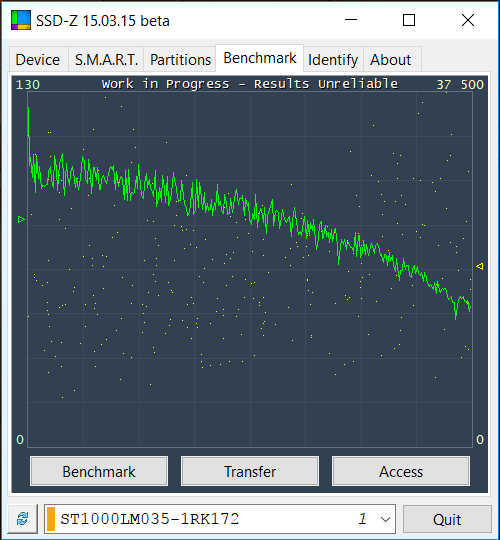This screenshot has width=500, height=540.
Task: Select the Benchmark tab
Action: (260, 58)
